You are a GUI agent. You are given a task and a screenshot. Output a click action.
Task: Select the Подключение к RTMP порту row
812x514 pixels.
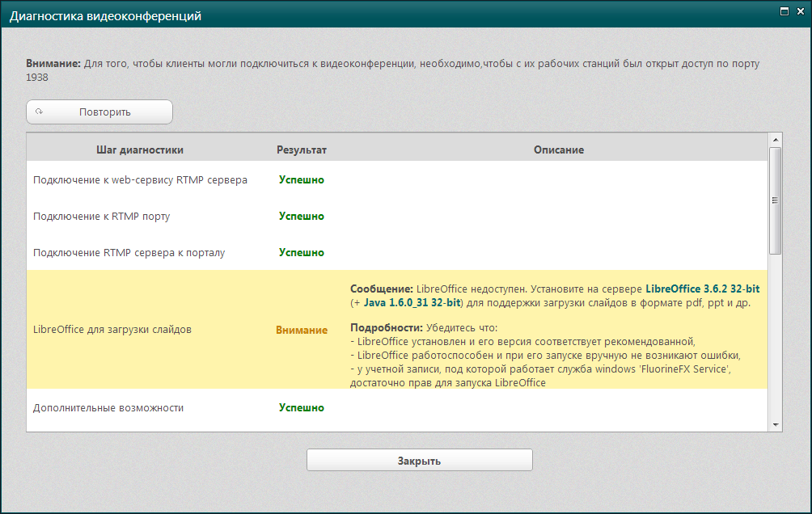click(x=101, y=216)
